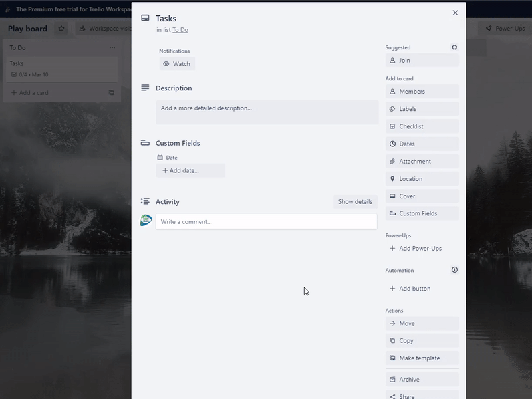
Task: Add an Attachment
Action: (x=422, y=162)
